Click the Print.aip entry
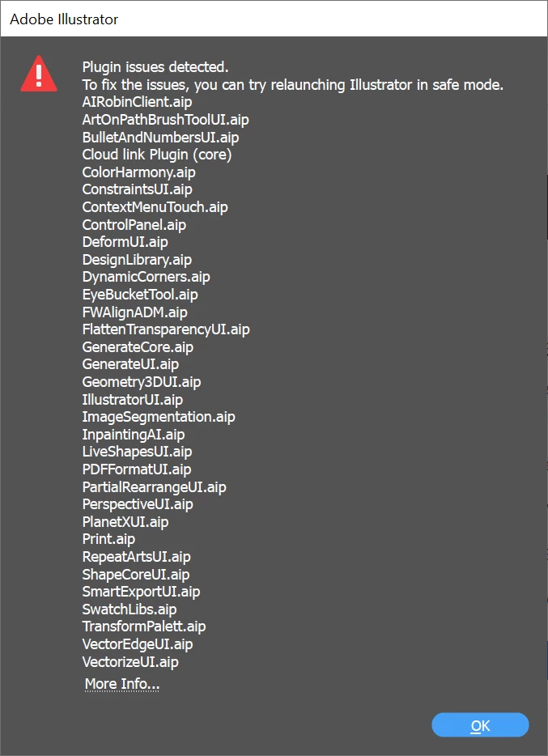 click(x=109, y=539)
